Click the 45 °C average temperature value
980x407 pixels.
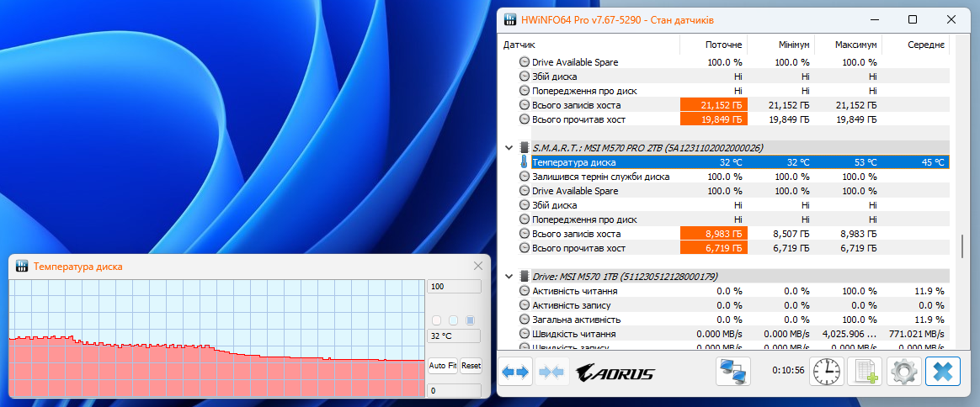pyautogui.click(x=932, y=162)
